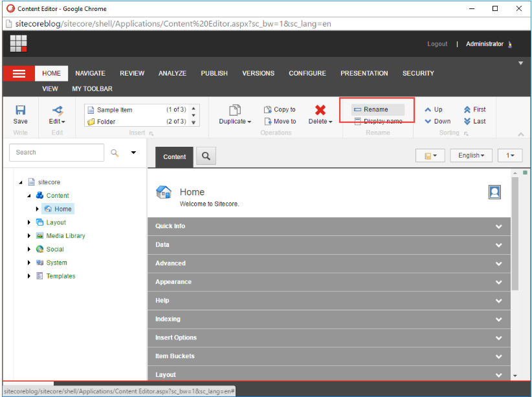
Task: Click the content pane vertical scrollbar
Action: (515, 234)
